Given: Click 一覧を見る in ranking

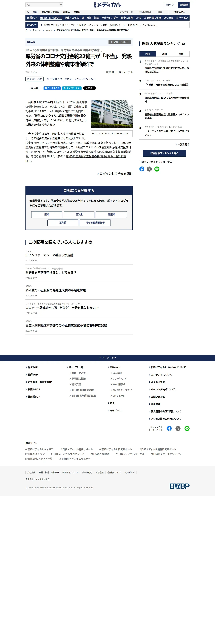Looking at the screenshot, I should coord(183,144).
